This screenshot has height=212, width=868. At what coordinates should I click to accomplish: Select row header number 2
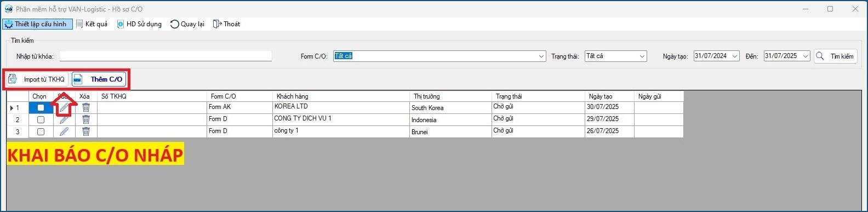click(x=18, y=119)
